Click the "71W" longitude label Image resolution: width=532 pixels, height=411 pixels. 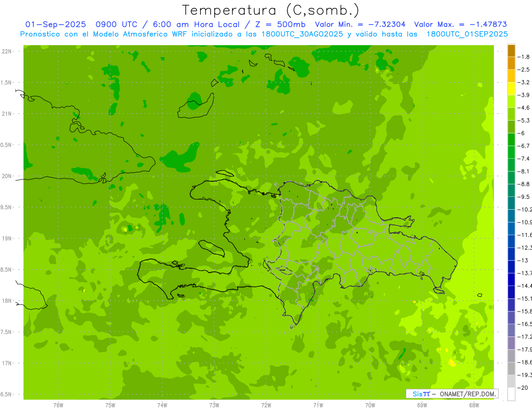[x=318, y=405]
